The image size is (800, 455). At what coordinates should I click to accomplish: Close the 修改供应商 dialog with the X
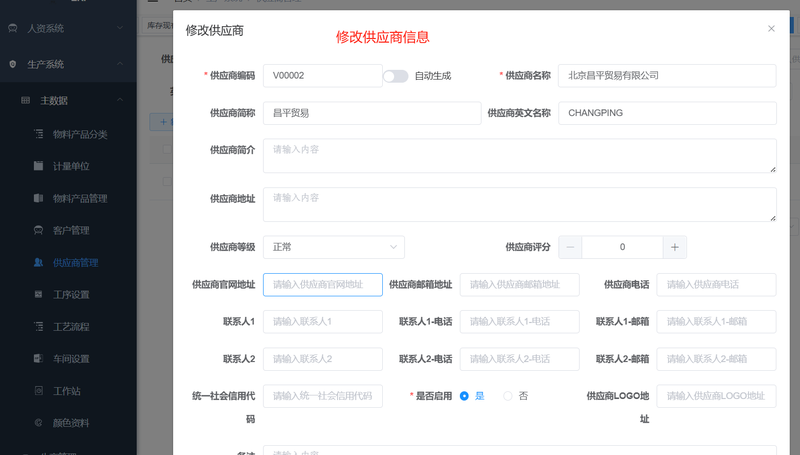pyautogui.click(x=771, y=29)
